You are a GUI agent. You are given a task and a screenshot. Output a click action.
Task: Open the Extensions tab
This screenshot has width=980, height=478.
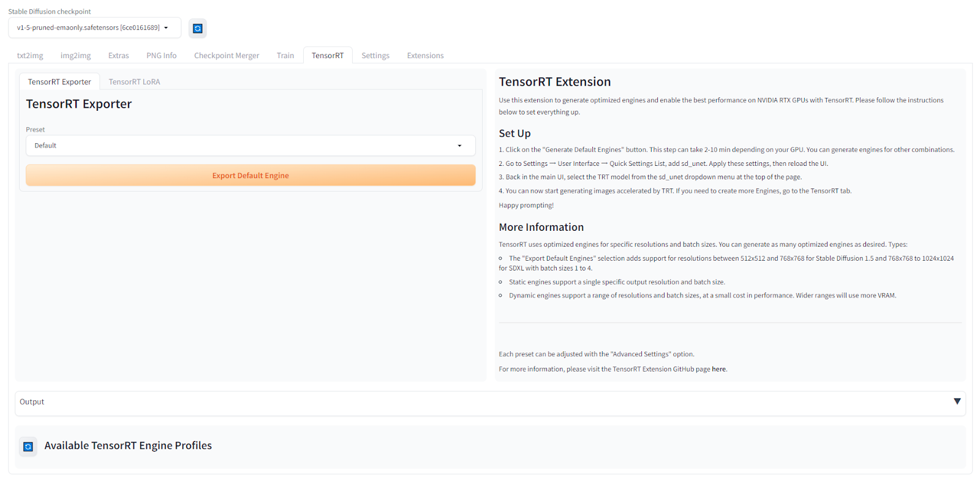pyautogui.click(x=425, y=56)
